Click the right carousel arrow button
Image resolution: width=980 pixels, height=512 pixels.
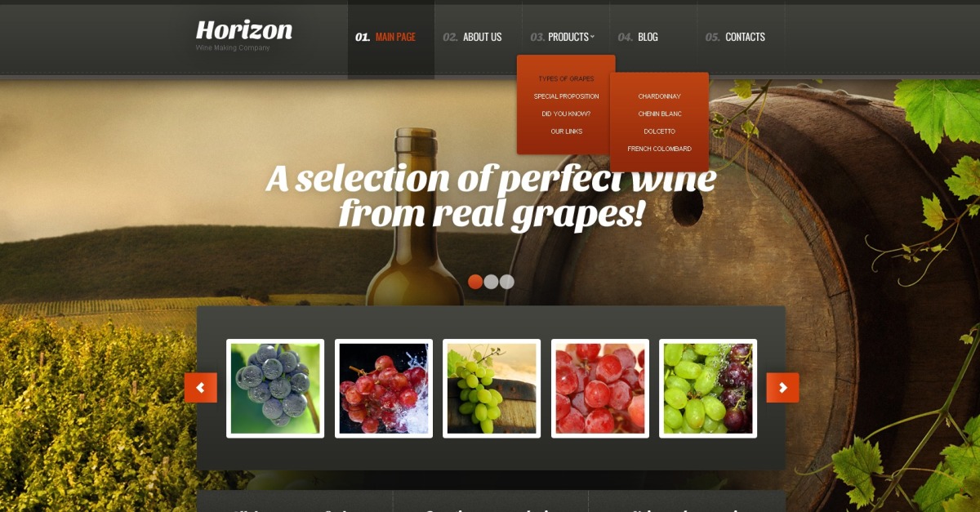click(x=782, y=388)
